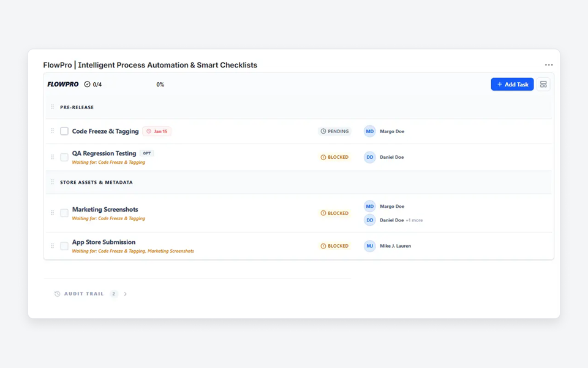588x368 pixels.
Task: Show the +1 more assignees link
Action: (x=414, y=220)
